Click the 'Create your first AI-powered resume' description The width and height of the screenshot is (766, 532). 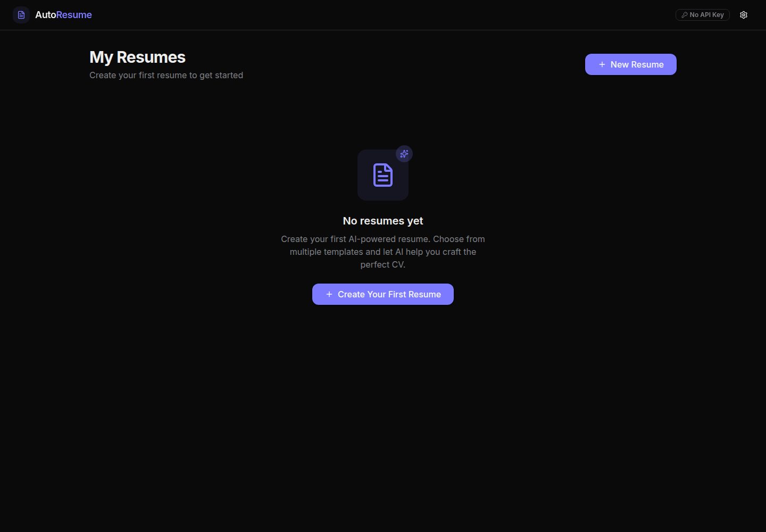(x=383, y=252)
